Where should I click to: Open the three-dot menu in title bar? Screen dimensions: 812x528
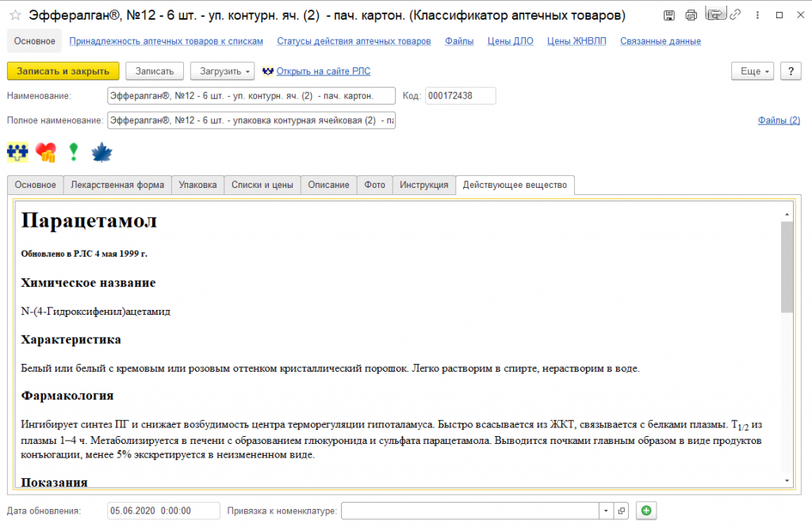757,15
